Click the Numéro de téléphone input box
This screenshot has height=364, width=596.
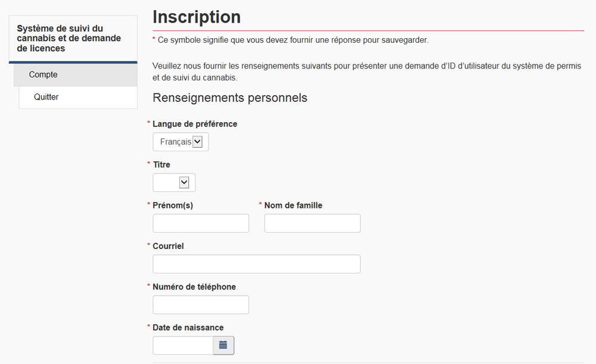pos(201,304)
